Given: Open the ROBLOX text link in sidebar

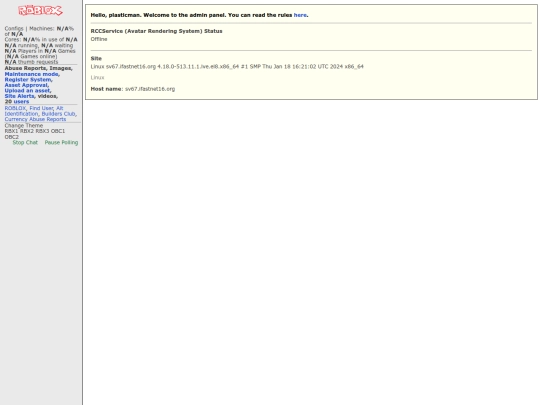Looking at the screenshot, I should point(15,108).
